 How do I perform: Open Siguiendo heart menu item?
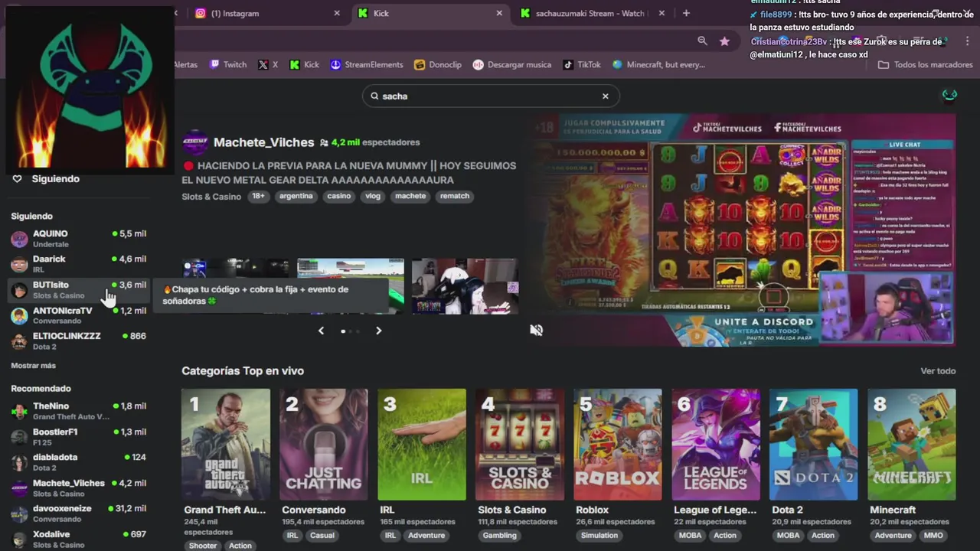point(46,178)
